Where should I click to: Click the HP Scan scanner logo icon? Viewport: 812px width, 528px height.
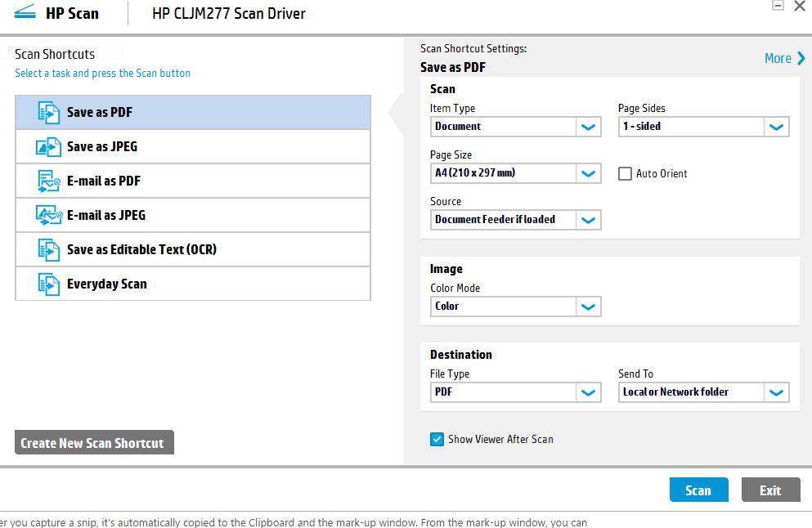(x=25, y=14)
